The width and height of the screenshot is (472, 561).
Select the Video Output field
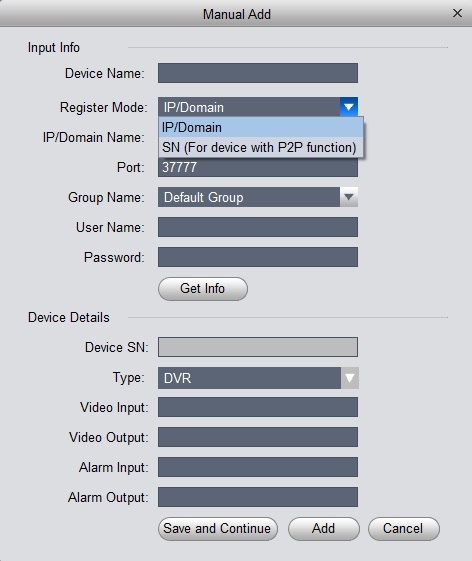258,437
